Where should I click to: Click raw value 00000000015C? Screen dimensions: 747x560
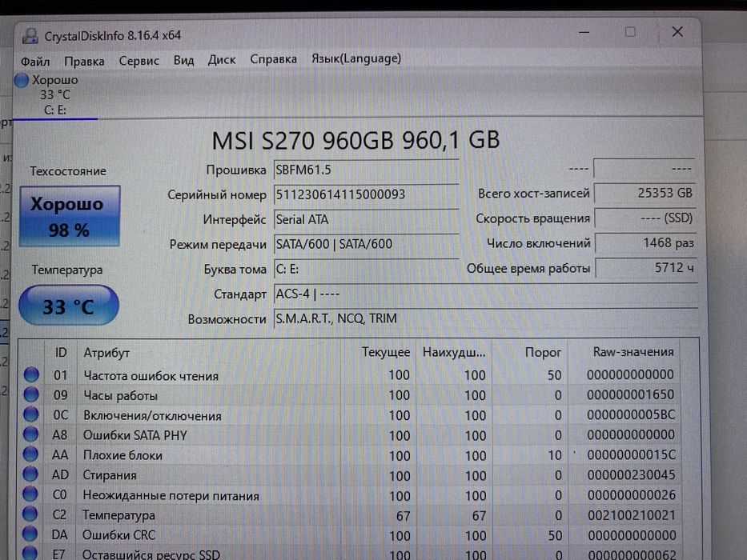631,454
